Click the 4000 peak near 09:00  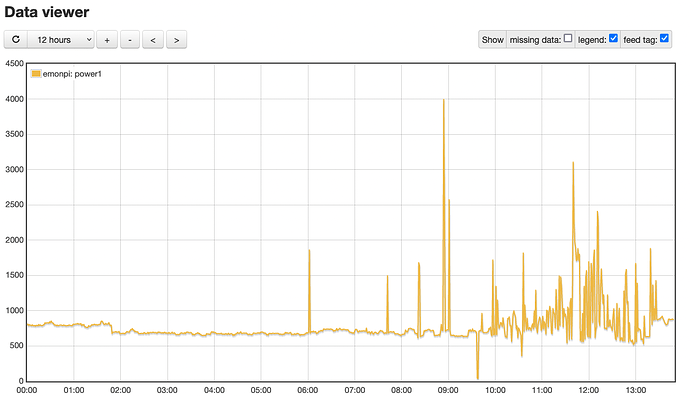pos(444,100)
